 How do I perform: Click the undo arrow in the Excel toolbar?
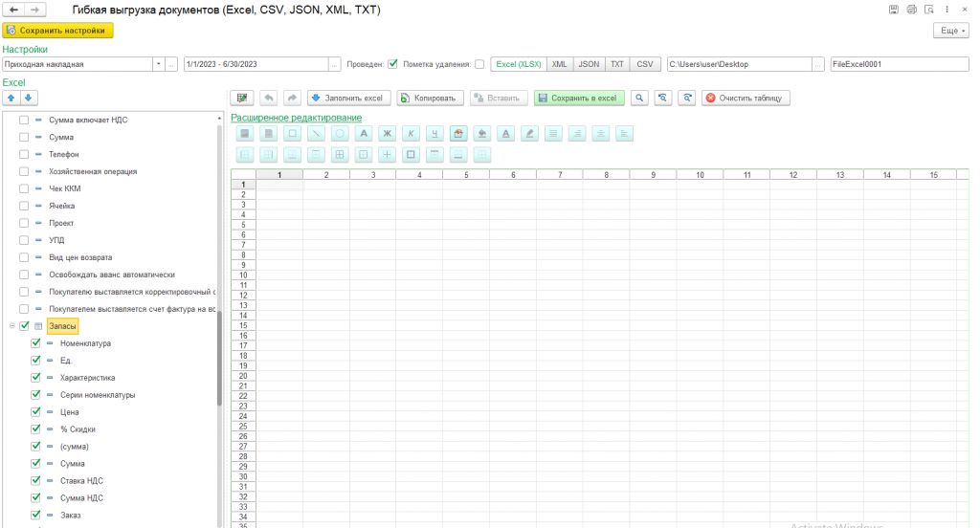pos(269,99)
